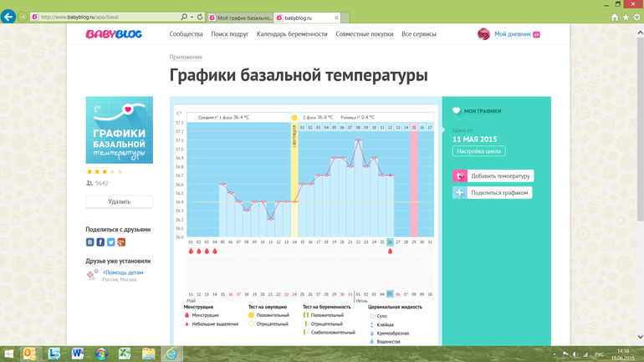Open Internet Explorer home icon
This screenshot has width=644, height=362.
point(615,17)
